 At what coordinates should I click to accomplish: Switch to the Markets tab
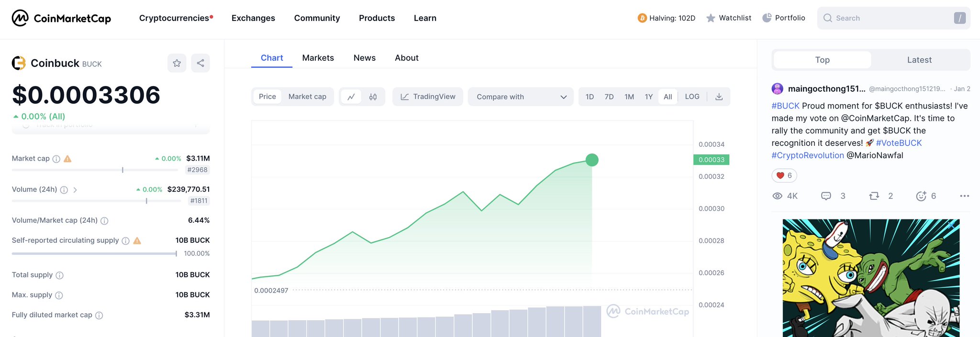[x=318, y=58]
